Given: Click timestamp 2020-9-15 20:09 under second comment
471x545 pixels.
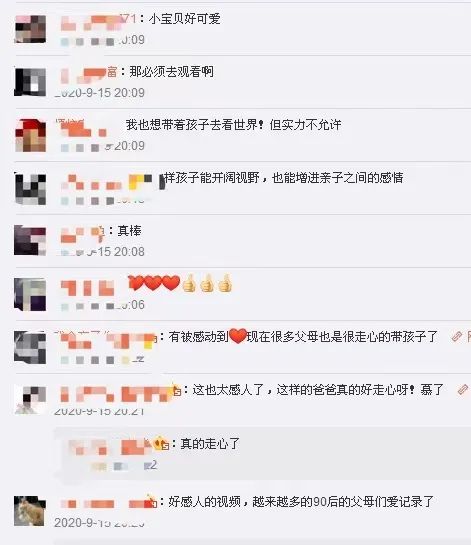Looking at the screenshot, I should point(99,93).
